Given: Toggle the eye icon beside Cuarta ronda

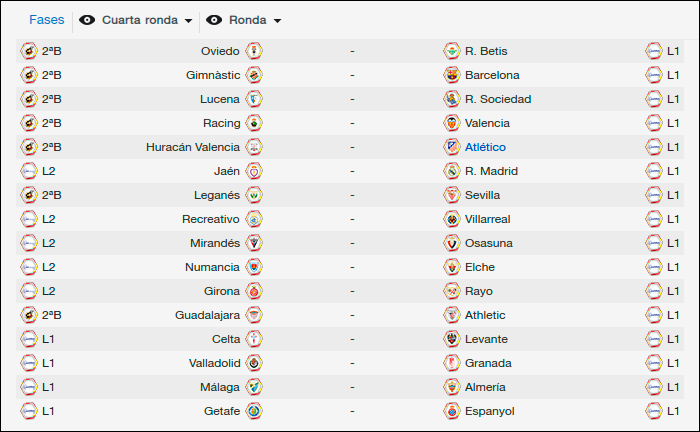Looking at the screenshot, I should click(x=87, y=20).
